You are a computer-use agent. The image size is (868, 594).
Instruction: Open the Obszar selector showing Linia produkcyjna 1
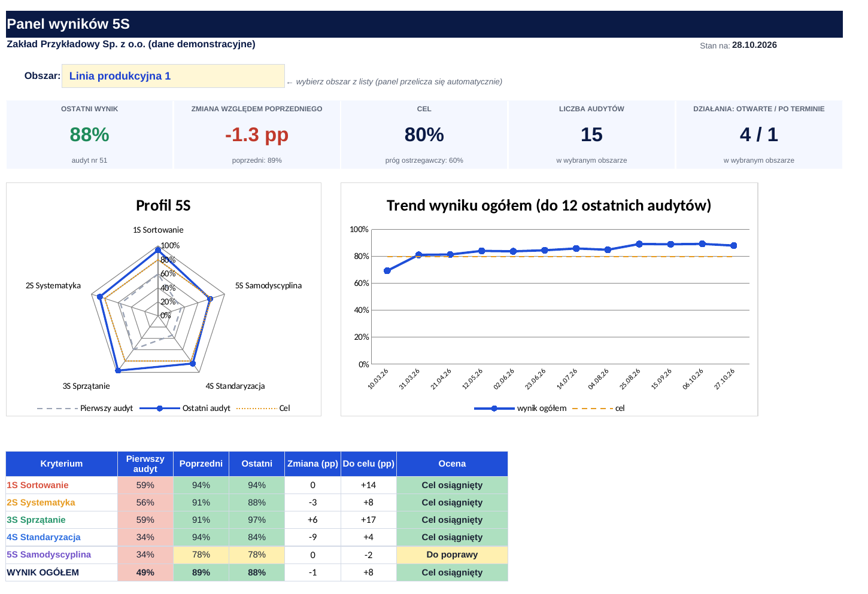[x=173, y=76]
